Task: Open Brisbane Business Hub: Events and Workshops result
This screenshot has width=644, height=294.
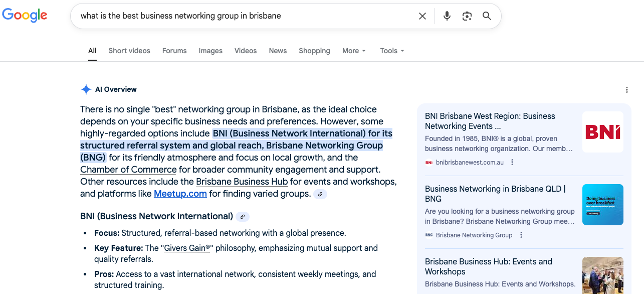Action: point(489,266)
